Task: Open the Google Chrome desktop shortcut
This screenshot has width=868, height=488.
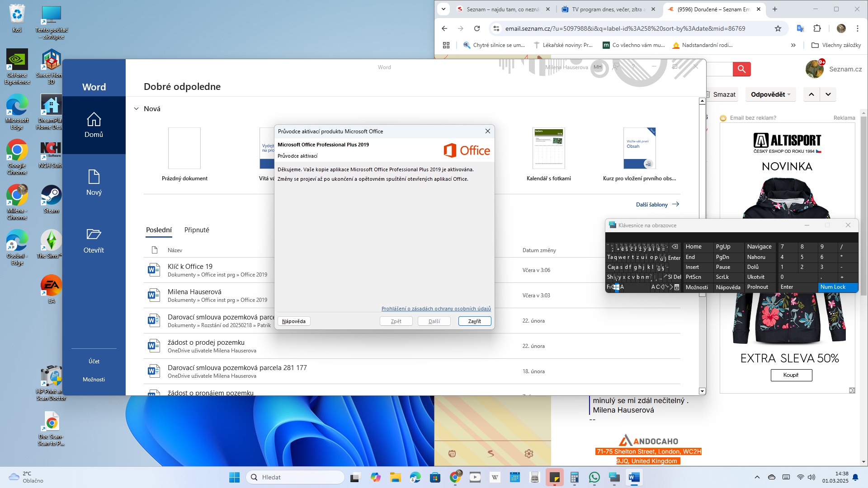Action: click(x=17, y=157)
